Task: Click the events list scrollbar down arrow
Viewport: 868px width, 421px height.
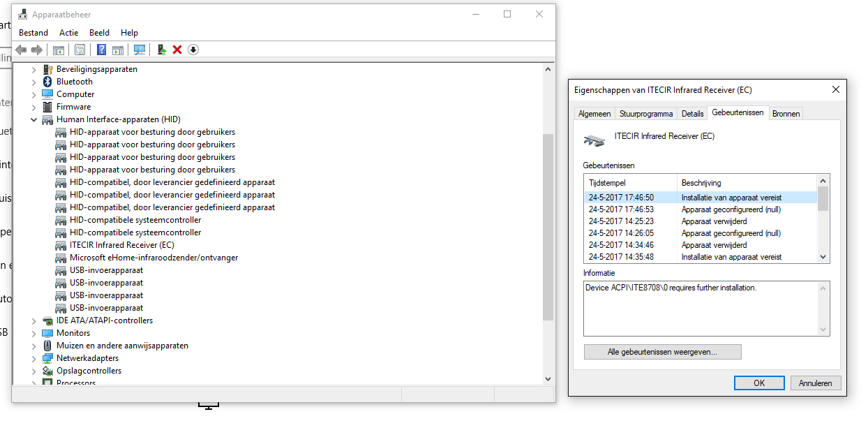Action: tap(823, 257)
